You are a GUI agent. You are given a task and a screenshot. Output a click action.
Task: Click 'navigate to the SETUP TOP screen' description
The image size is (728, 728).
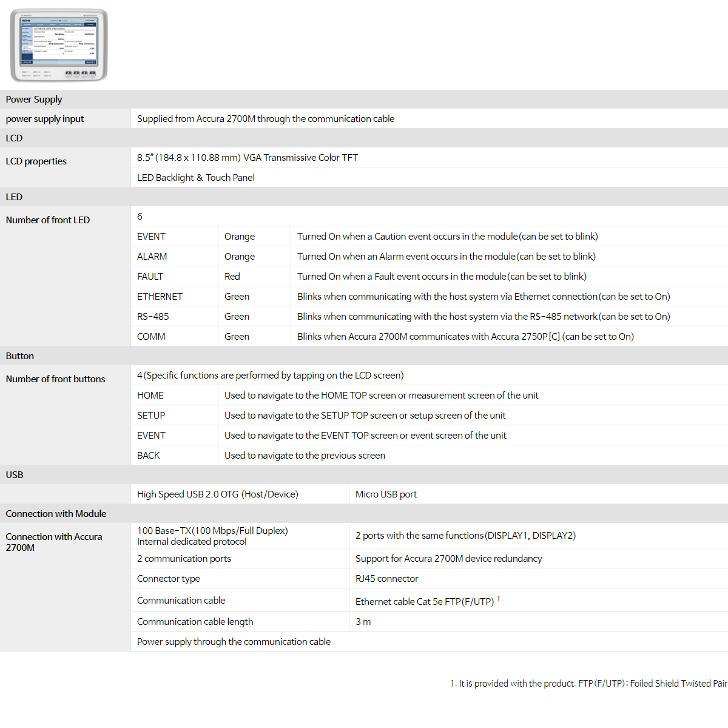(x=365, y=416)
